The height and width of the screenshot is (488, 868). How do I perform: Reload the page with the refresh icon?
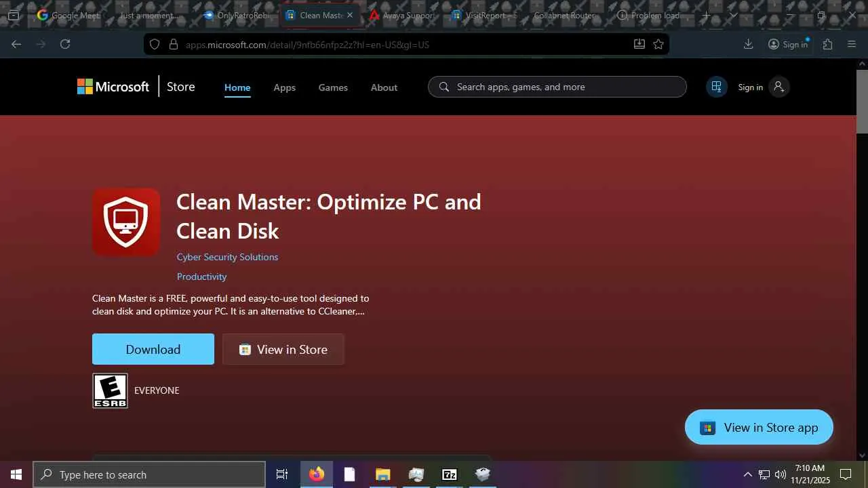65,44
